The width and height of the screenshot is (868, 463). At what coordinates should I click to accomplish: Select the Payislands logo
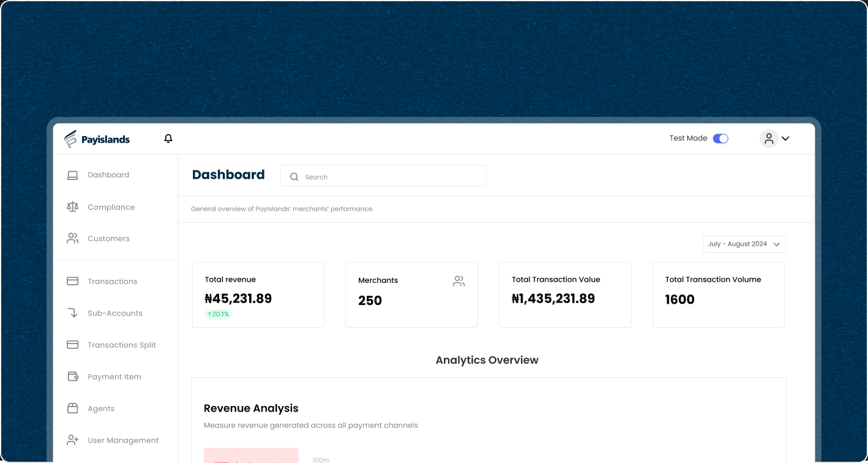click(x=96, y=139)
